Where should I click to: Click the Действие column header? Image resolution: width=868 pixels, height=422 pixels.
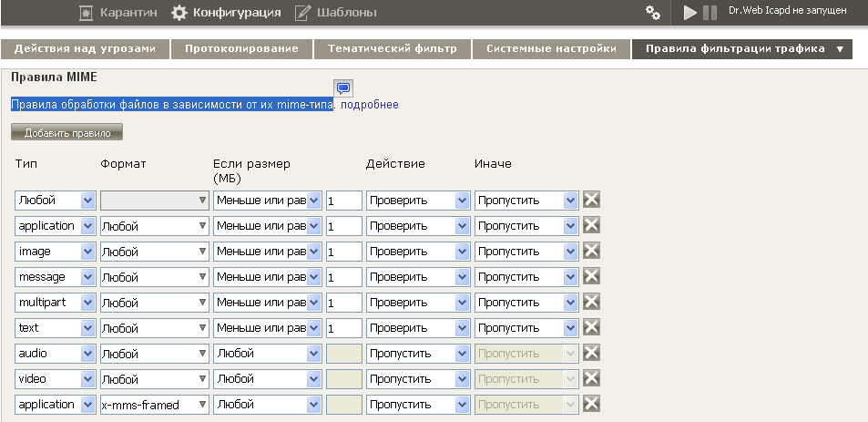(395, 164)
